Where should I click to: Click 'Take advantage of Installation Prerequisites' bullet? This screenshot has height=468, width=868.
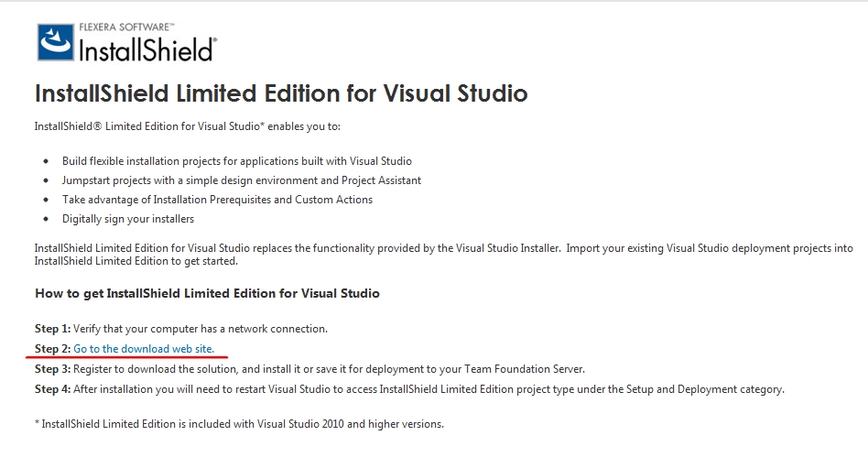coord(217,200)
